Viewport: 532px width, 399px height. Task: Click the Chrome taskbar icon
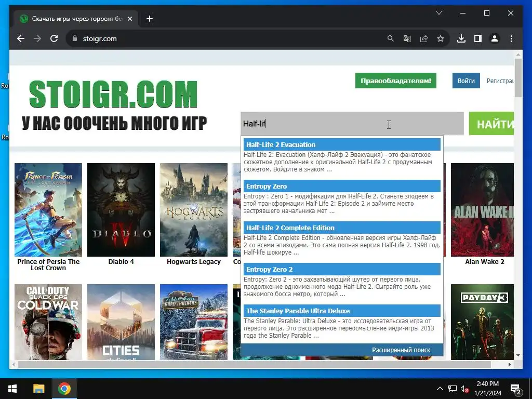pyautogui.click(x=64, y=389)
